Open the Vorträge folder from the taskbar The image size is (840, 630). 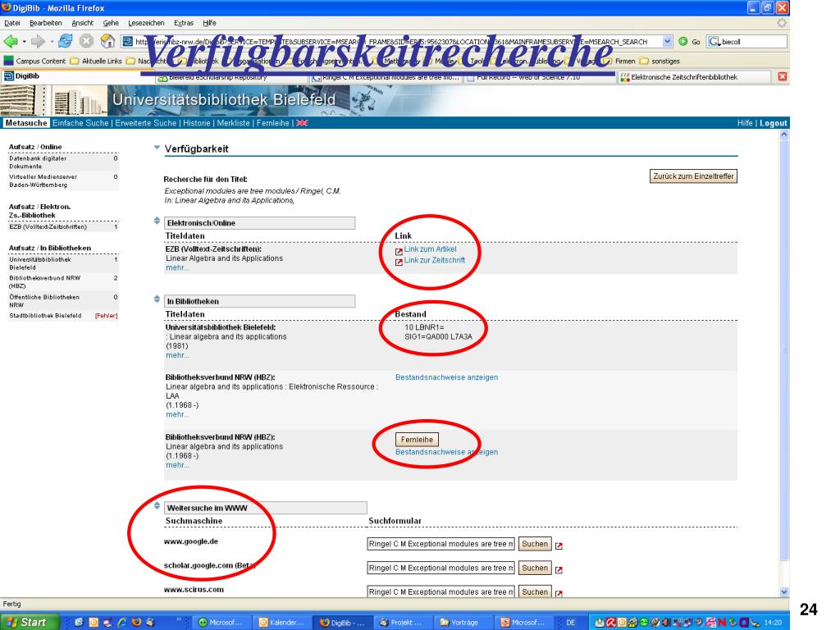pyautogui.click(x=463, y=623)
